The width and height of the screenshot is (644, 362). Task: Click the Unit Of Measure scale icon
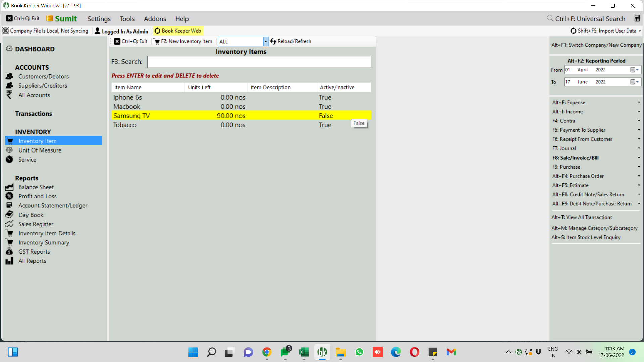(x=9, y=150)
